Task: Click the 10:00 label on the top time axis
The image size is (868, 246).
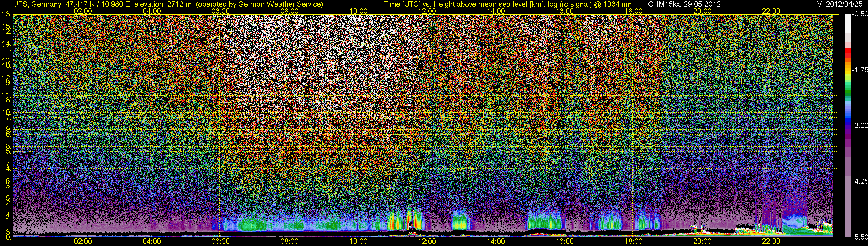Action: coord(358,11)
